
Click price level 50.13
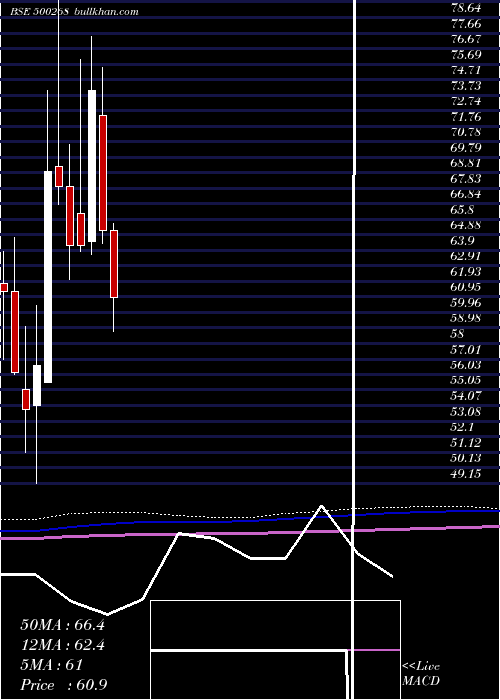466,458
